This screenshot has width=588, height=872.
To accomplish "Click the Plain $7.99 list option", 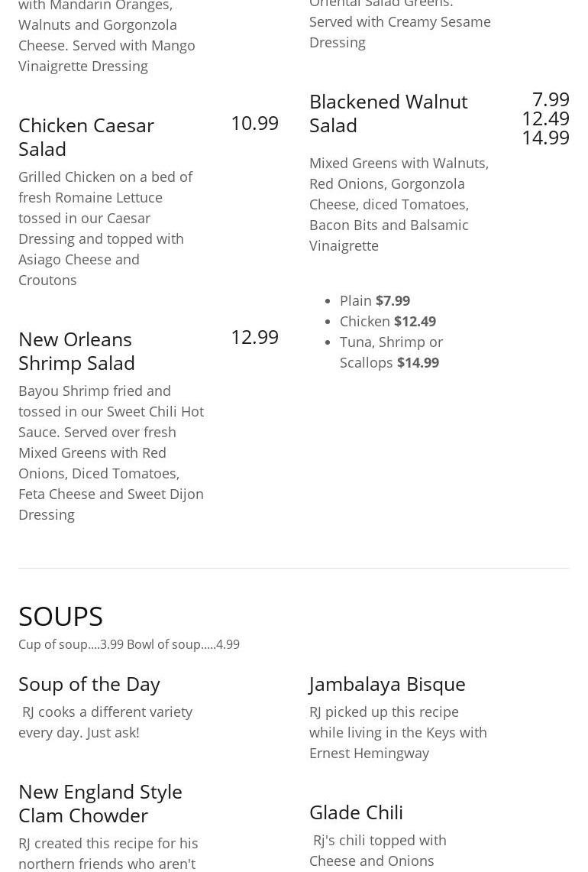I will 375,301.
